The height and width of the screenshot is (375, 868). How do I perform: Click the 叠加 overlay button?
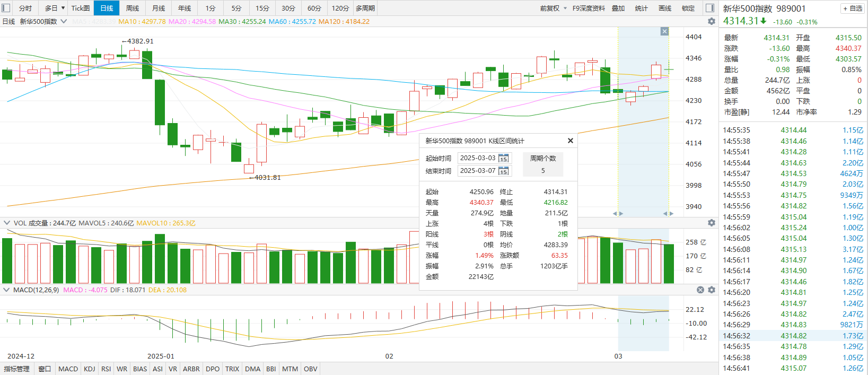click(618, 8)
